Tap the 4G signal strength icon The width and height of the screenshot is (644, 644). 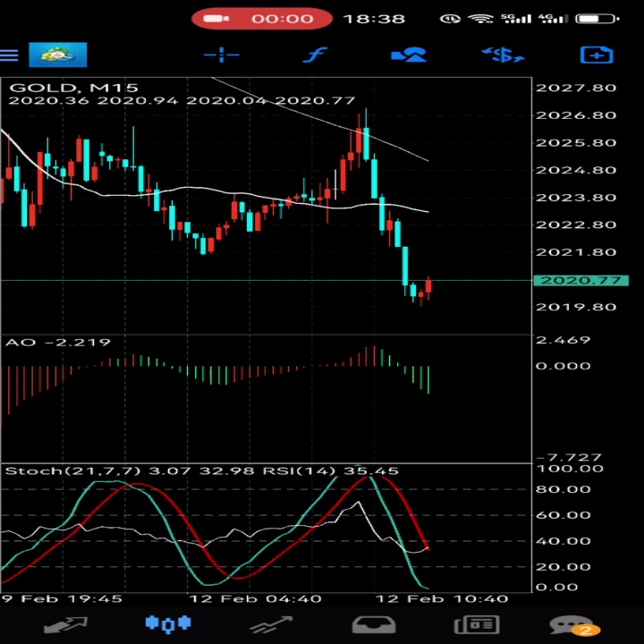click(x=554, y=18)
